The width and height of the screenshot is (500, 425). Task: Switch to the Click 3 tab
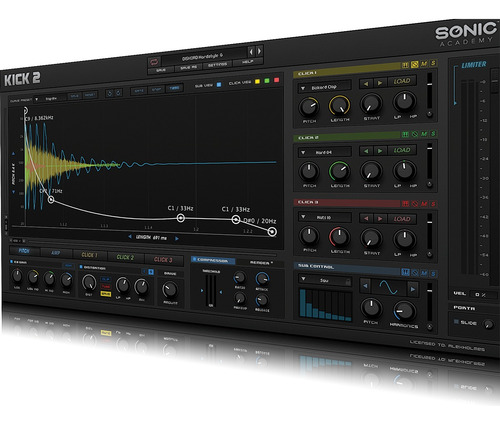163,260
